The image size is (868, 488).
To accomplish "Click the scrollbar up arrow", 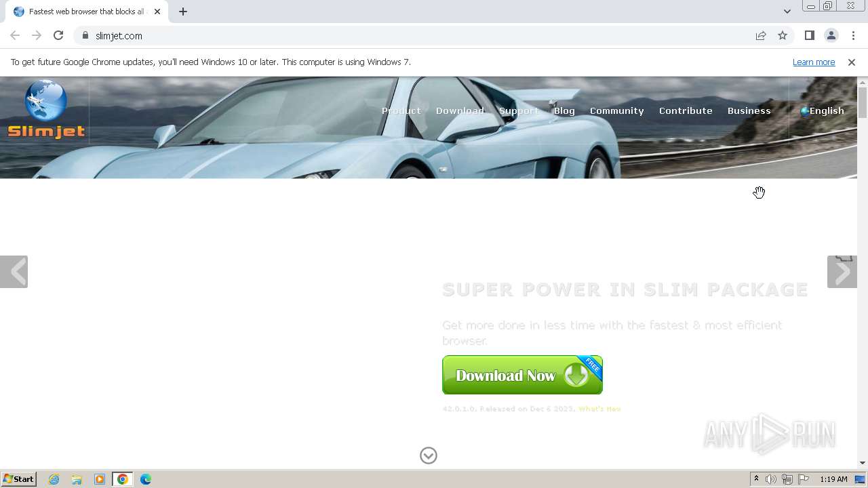I will tap(863, 82).
